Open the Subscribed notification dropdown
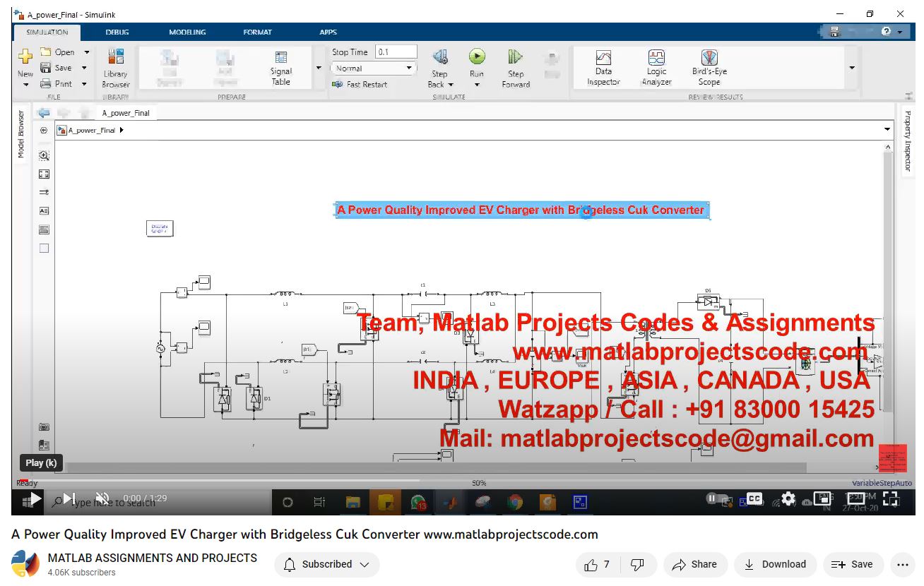The width and height of the screenshot is (924, 586). point(327,564)
